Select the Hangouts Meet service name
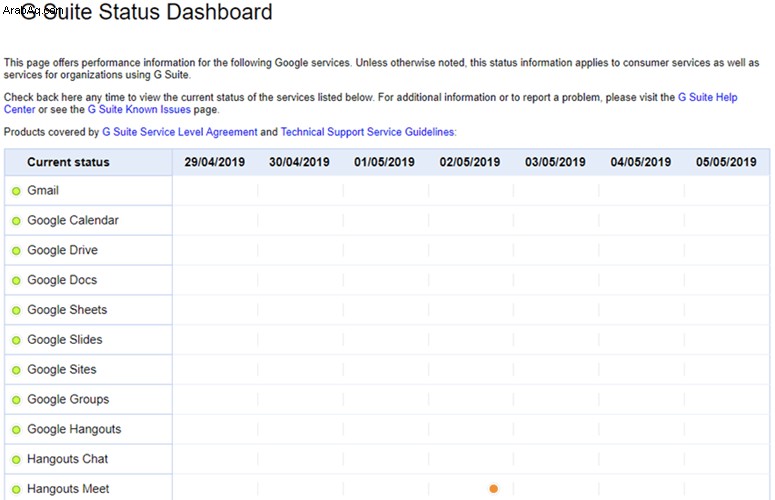 [x=68, y=489]
